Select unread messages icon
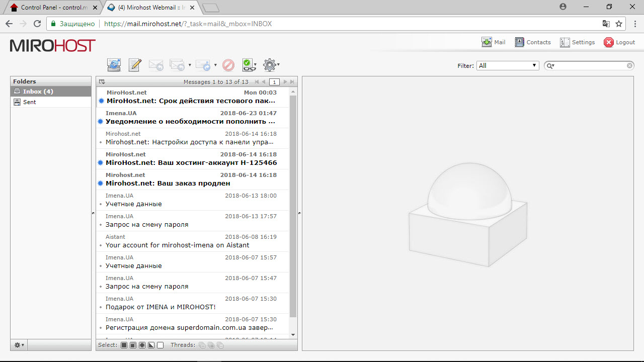 point(142,345)
